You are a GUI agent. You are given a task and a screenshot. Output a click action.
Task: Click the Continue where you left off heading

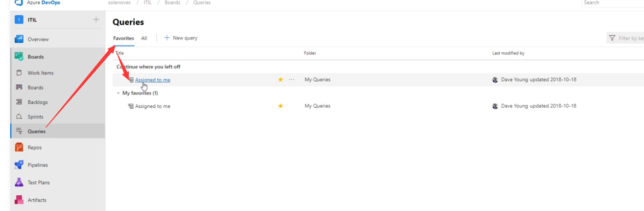pyautogui.click(x=149, y=67)
